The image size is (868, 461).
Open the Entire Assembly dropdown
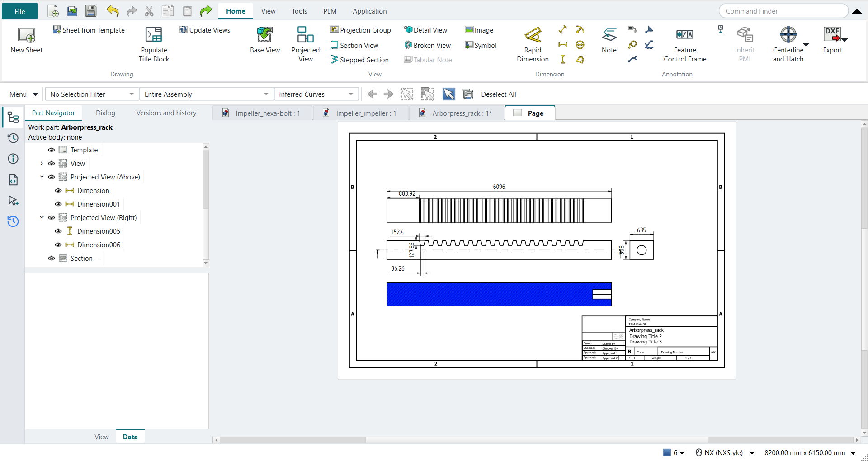[x=207, y=94]
